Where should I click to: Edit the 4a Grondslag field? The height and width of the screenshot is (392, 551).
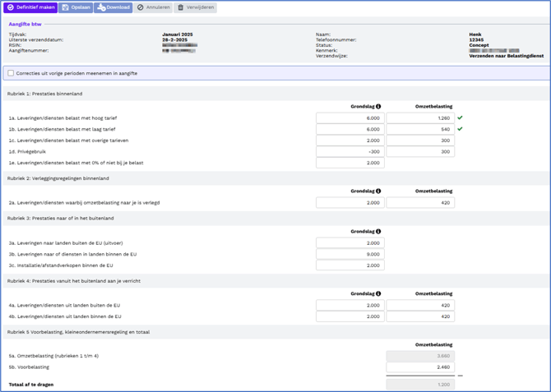pos(350,305)
